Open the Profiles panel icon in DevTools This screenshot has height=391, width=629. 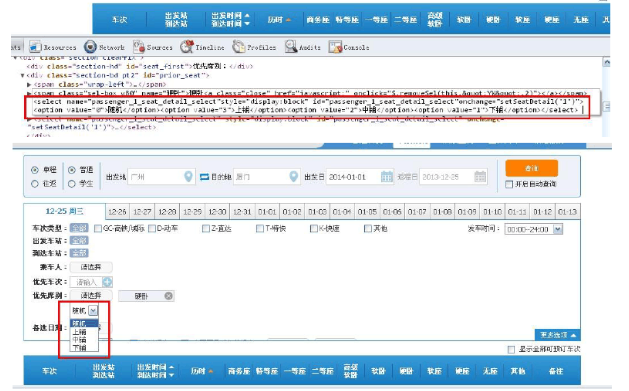(238, 47)
